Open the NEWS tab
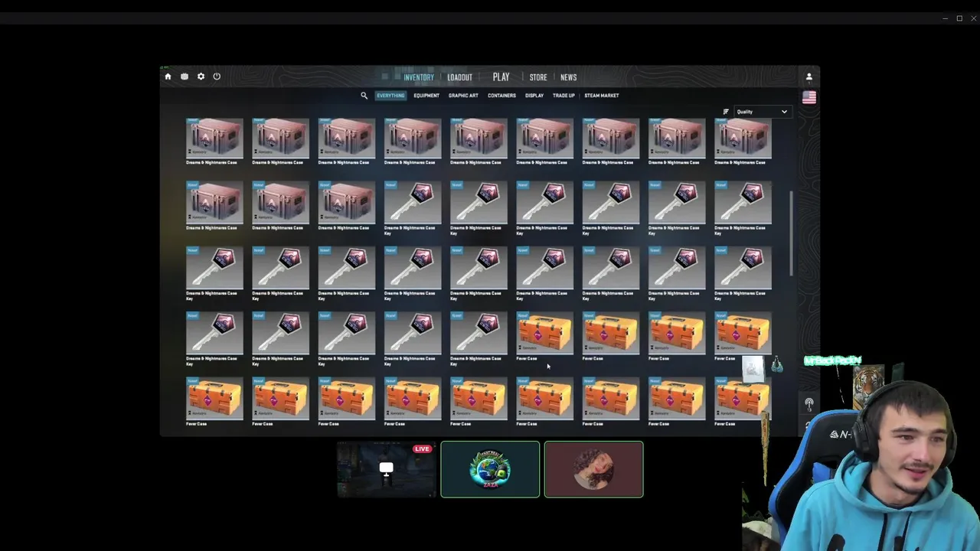This screenshot has width=980, height=551. coord(568,77)
